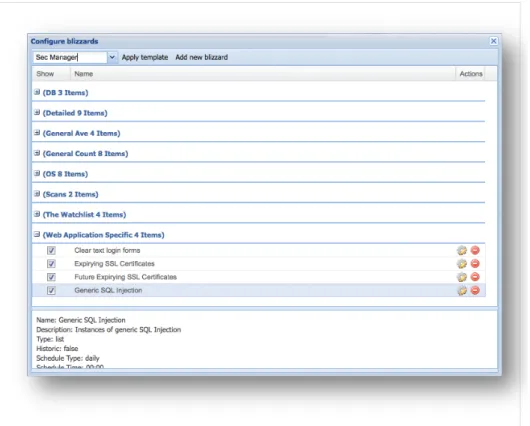Image resolution: width=530 pixels, height=426 pixels.
Task: Select Future Expiring SSL Certificates row name
Action: [x=125, y=277]
